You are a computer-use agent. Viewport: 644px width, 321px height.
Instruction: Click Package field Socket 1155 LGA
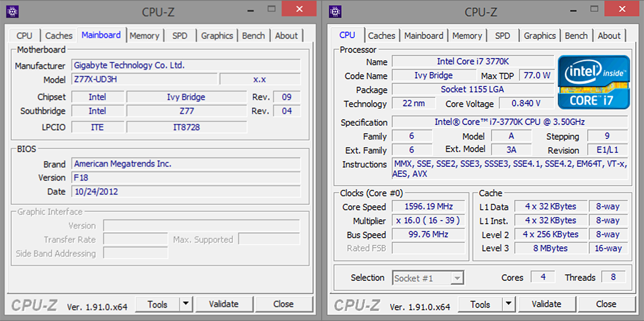tap(473, 89)
